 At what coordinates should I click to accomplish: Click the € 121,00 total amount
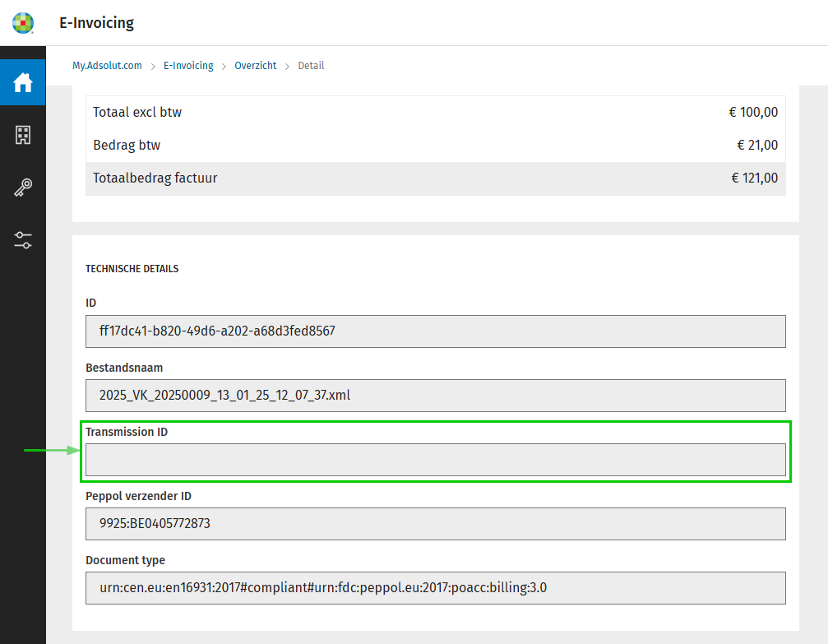[x=754, y=178]
